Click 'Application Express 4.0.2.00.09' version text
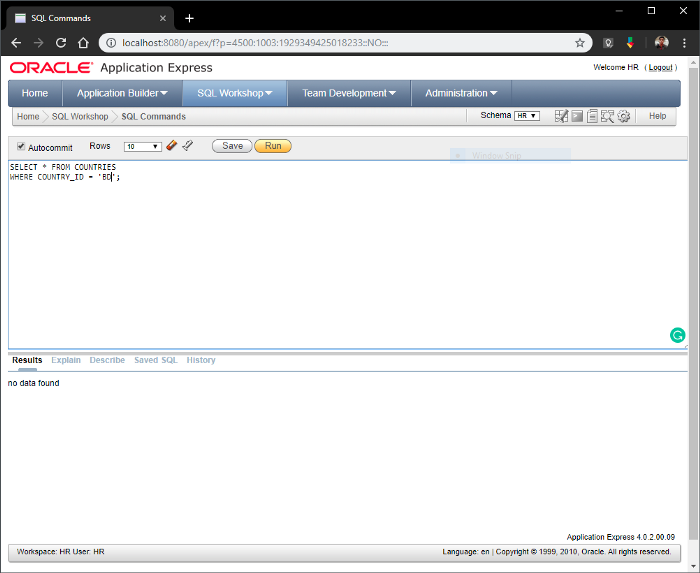 621,537
